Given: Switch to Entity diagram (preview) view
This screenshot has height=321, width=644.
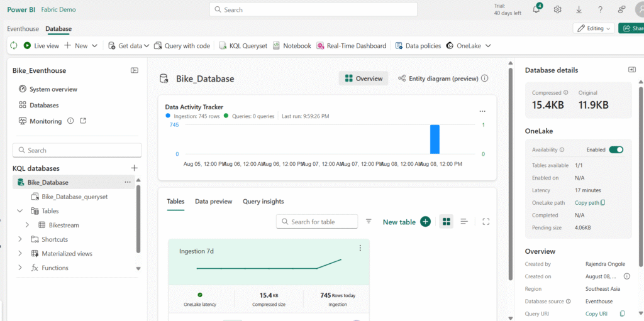Looking at the screenshot, I should (438, 79).
